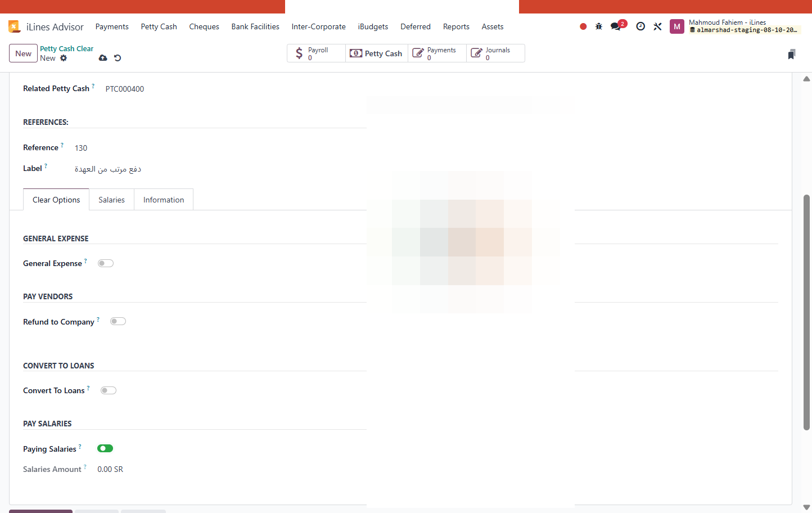Click the gear actions icon next to New
Image resolution: width=812 pixels, height=513 pixels.
64,58
